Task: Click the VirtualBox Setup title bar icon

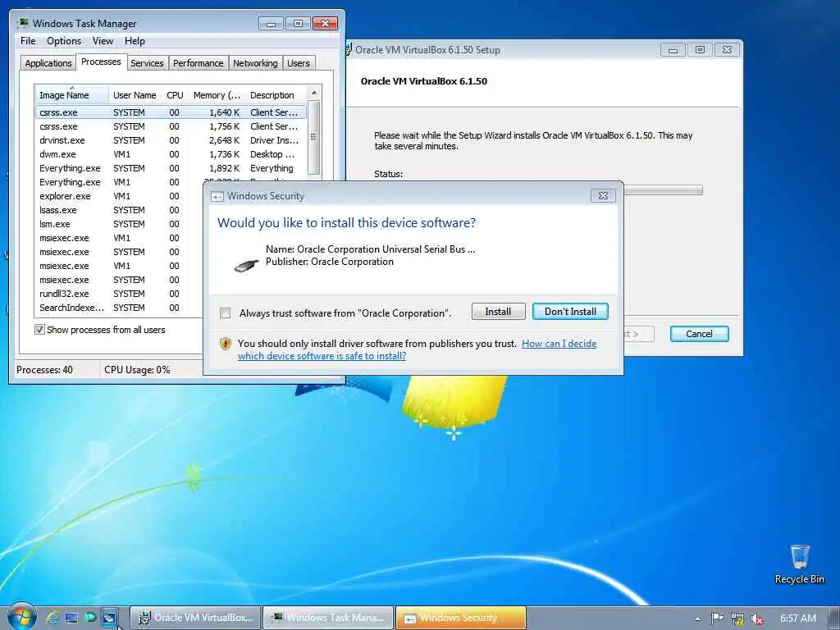Action: tap(349, 50)
